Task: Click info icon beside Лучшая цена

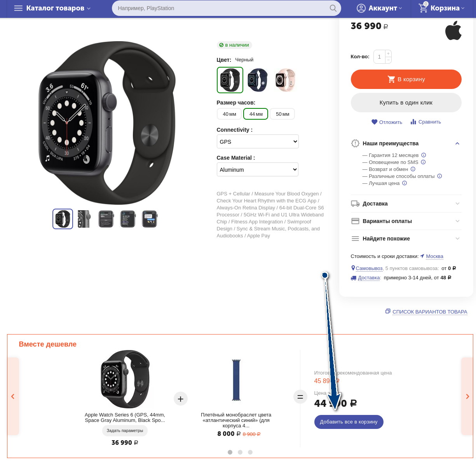Action: (405, 183)
